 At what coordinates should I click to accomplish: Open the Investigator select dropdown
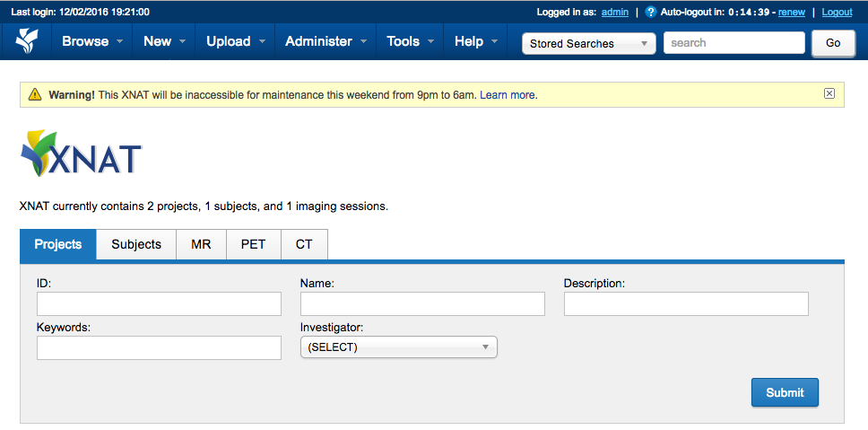(398, 347)
